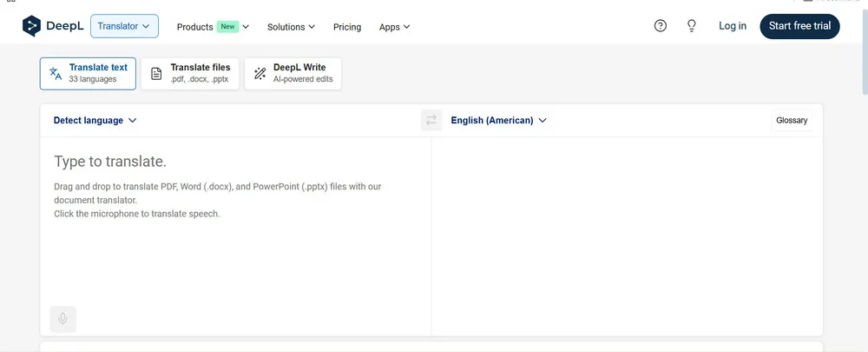Click the DeepL Write magic pen icon
The width and height of the screenshot is (868, 352).
[260, 74]
